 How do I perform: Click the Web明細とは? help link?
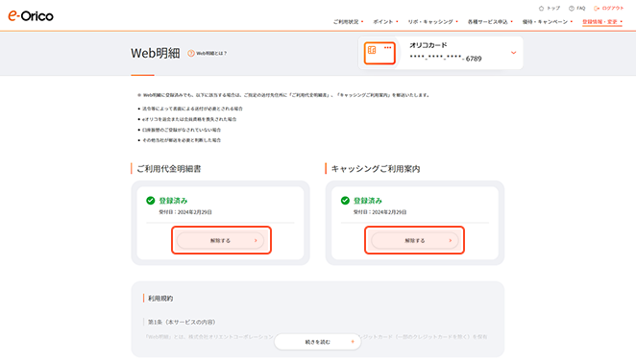point(207,53)
